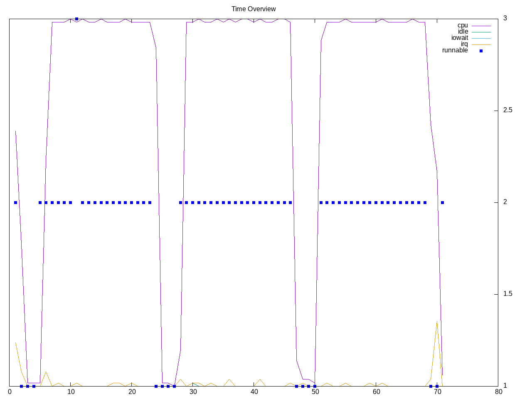
Task: Click the blue runnable marker in the legend
Action: tap(481, 51)
